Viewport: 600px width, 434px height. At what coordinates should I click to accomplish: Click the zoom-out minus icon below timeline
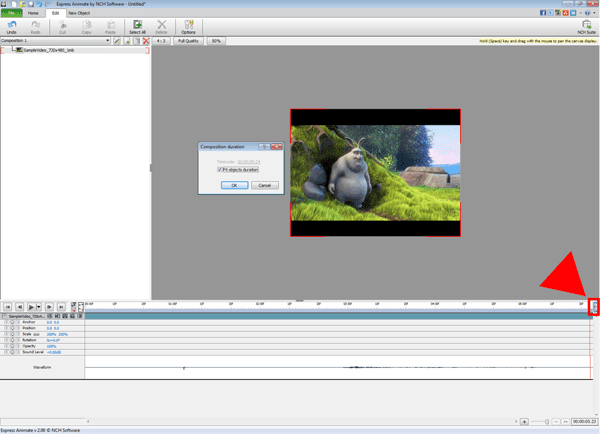pyautogui.click(x=556, y=422)
